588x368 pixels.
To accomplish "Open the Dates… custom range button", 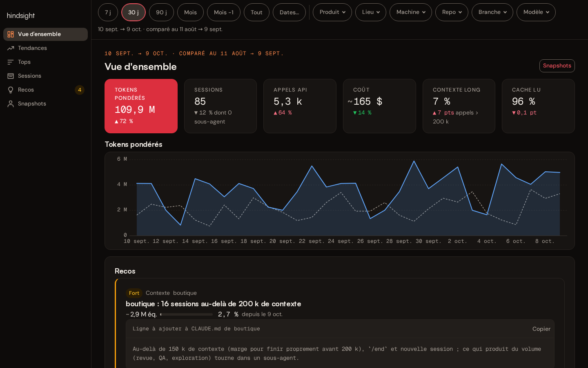I will coord(289,12).
